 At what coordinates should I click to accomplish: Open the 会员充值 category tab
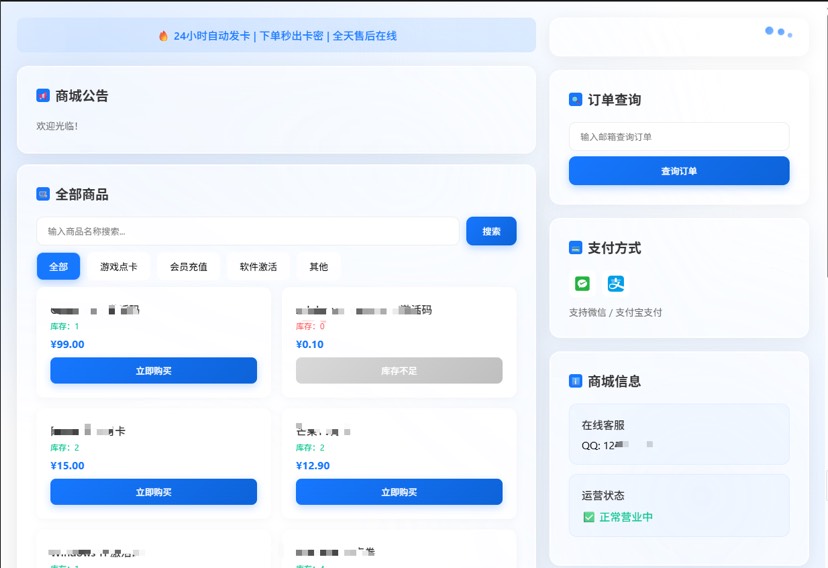tap(188, 267)
